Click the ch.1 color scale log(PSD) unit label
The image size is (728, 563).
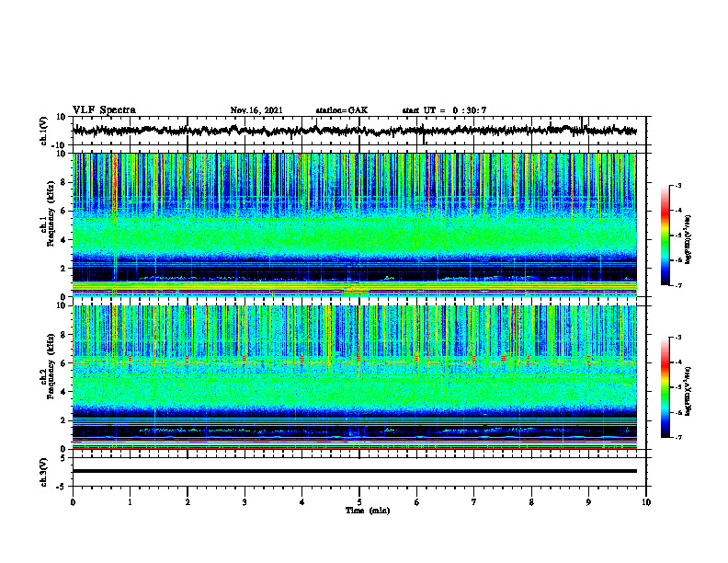pyautogui.click(x=688, y=240)
